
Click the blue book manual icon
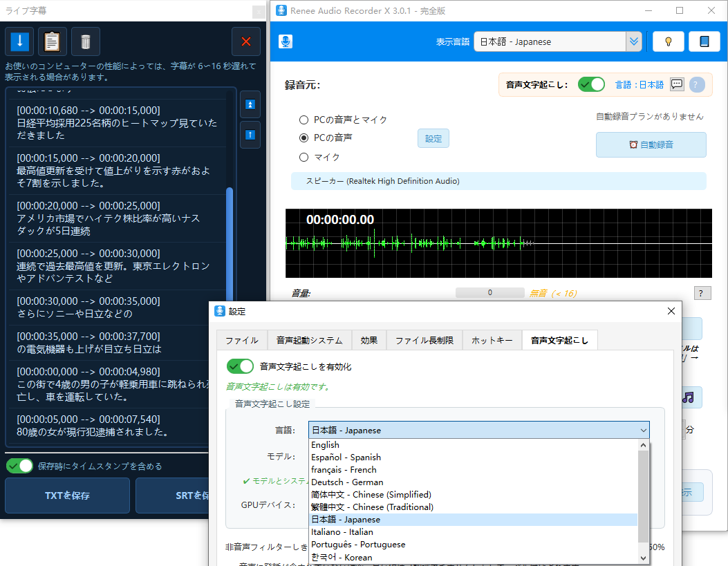click(704, 41)
